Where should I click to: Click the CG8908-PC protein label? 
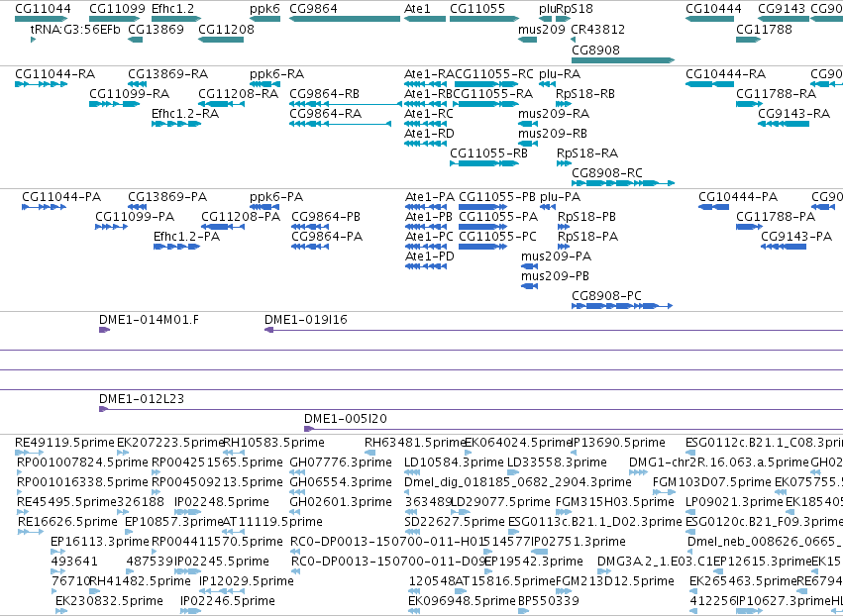tap(606, 296)
